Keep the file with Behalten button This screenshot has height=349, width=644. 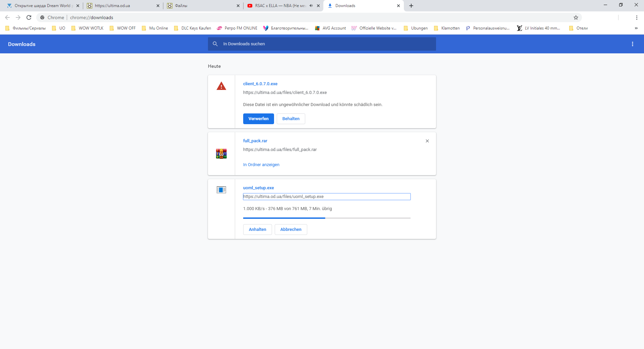291,119
